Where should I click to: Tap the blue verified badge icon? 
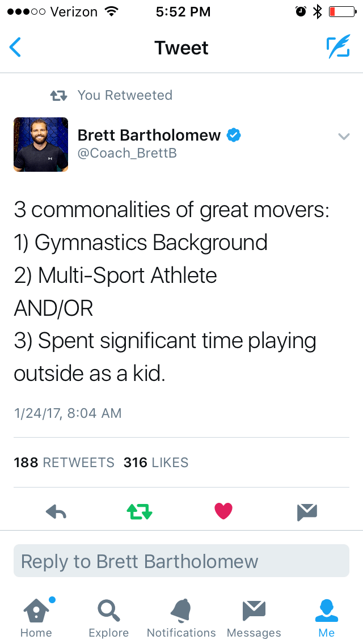(x=234, y=135)
